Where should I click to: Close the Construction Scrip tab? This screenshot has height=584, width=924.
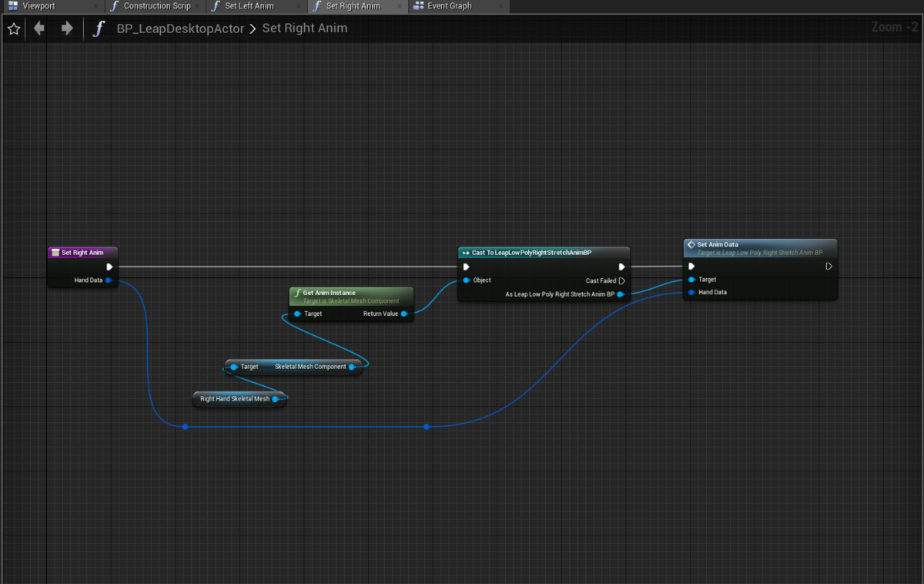pos(197,6)
